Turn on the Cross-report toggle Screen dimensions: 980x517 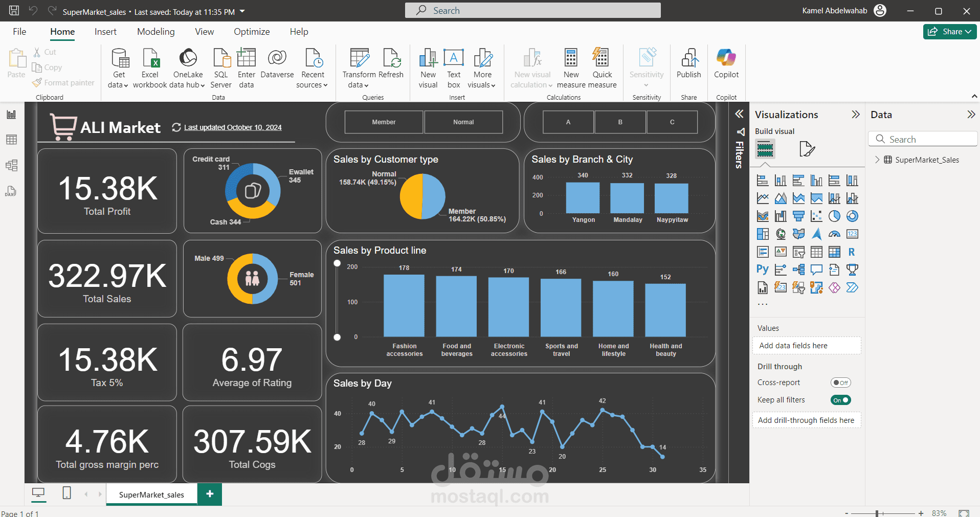[x=840, y=383]
